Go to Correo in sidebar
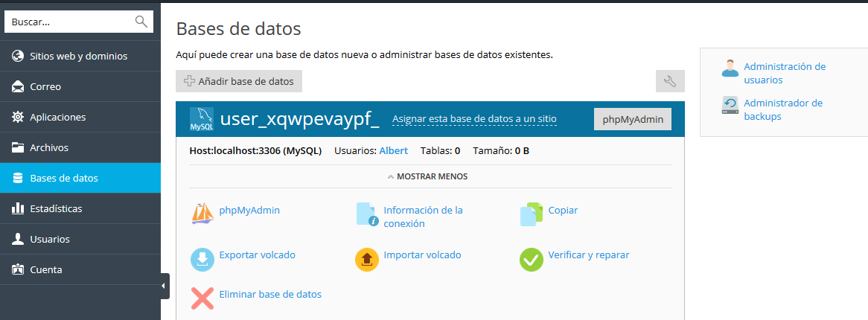 point(45,86)
